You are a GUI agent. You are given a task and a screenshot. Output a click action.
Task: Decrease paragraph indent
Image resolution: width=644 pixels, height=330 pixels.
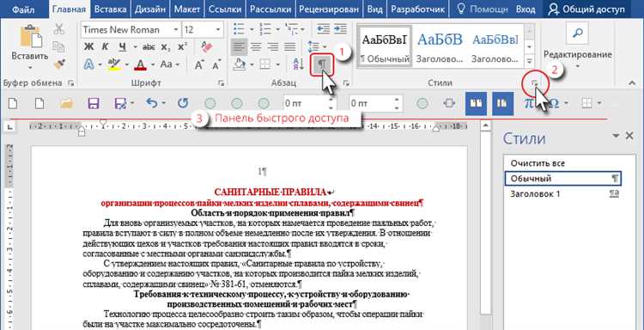[324, 28]
